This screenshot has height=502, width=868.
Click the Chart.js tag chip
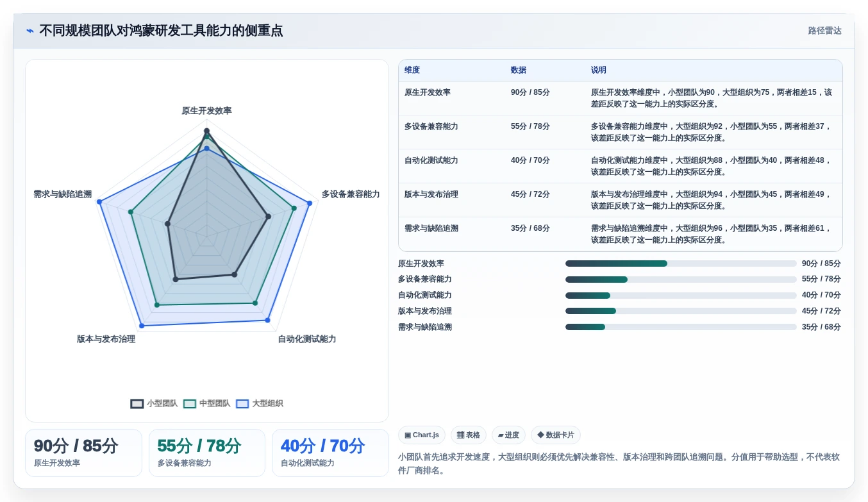[422, 435]
